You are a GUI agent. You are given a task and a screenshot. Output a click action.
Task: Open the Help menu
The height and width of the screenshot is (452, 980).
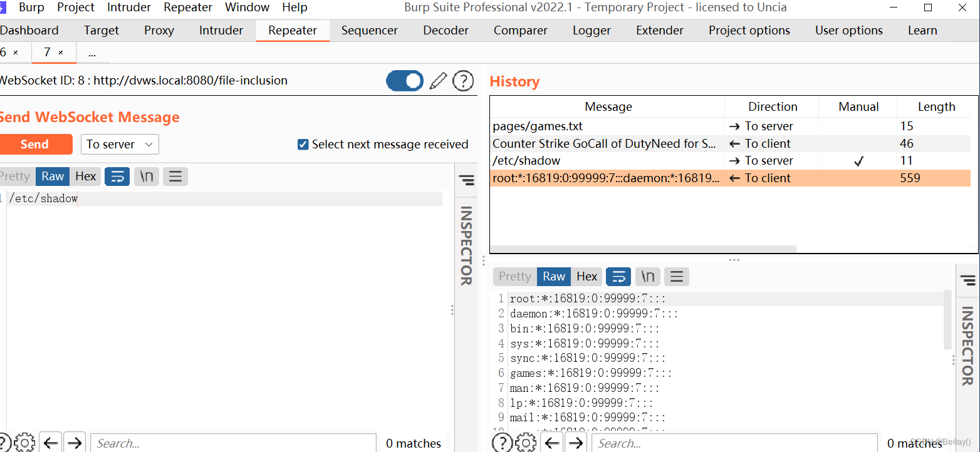[x=295, y=8]
